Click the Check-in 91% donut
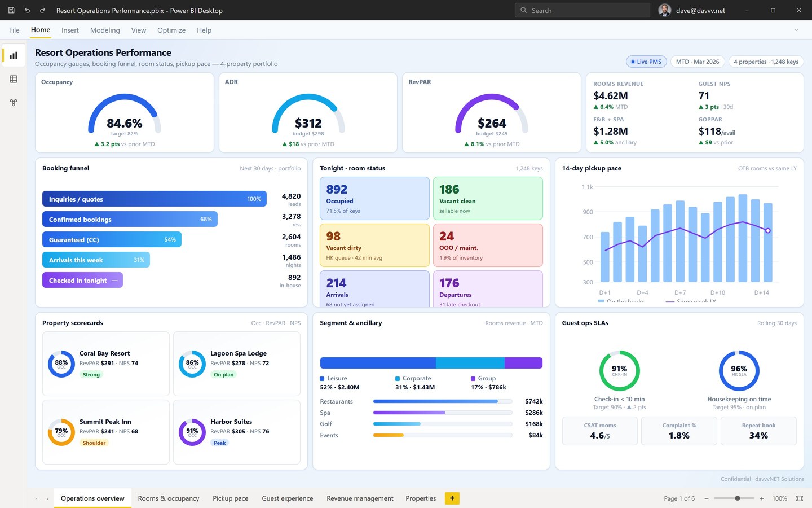The width and height of the screenshot is (812, 508). pos(619,371)
